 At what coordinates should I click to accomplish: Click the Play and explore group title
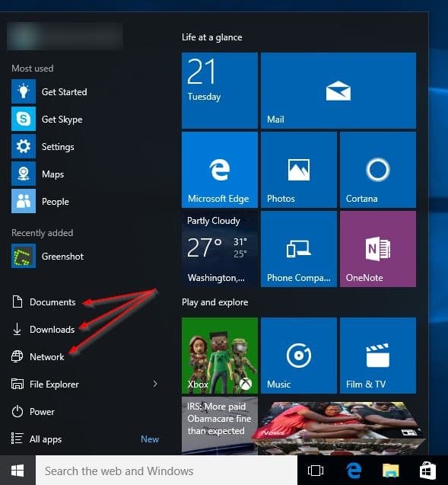[215, 302]
